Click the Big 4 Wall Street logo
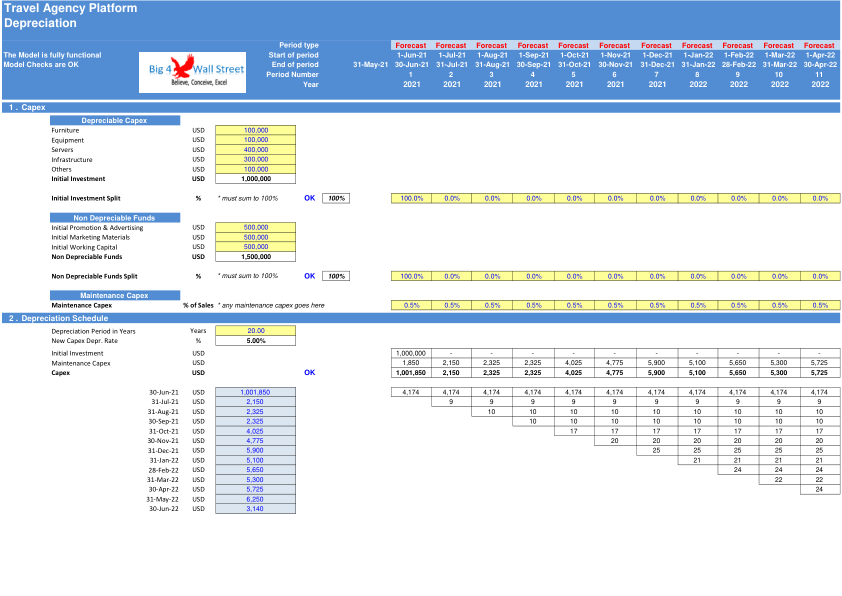The width and height of the screenshot is (842, 596). 192,72
